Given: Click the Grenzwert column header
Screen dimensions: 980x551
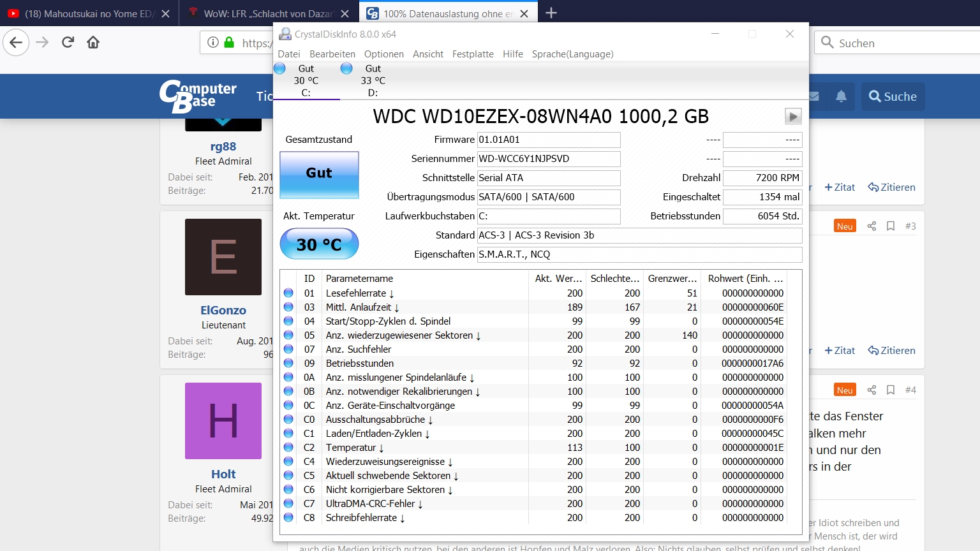Looking at the screenshot, I should click(672, 279).
